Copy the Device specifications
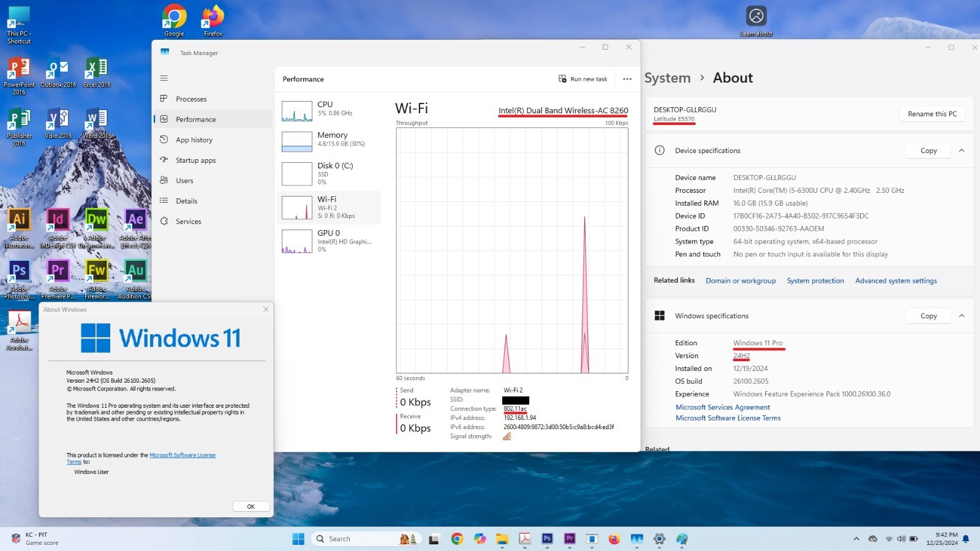 click(929, 151)
